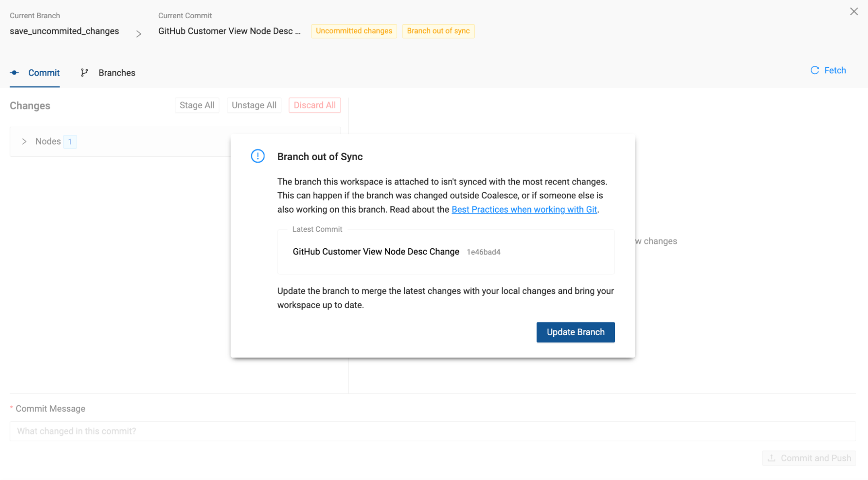The image size is (868, 480).
Task: Switch to the Commit tab
Action: 35,73
